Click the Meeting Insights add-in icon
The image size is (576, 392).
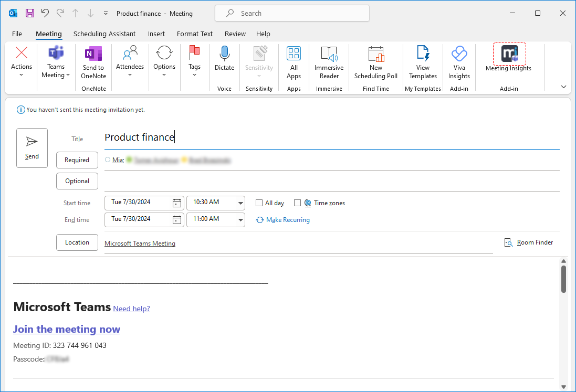tap(509, 54)
